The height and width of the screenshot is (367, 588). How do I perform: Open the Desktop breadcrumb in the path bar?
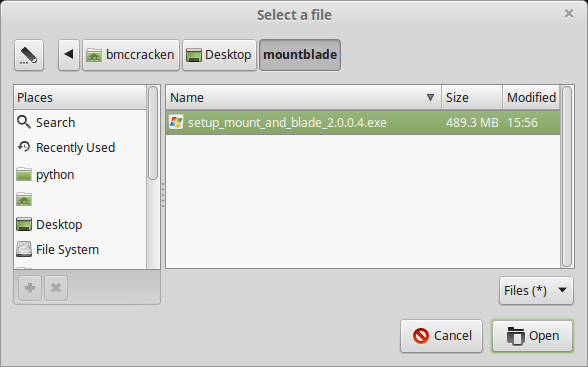[x=219, y=55]
